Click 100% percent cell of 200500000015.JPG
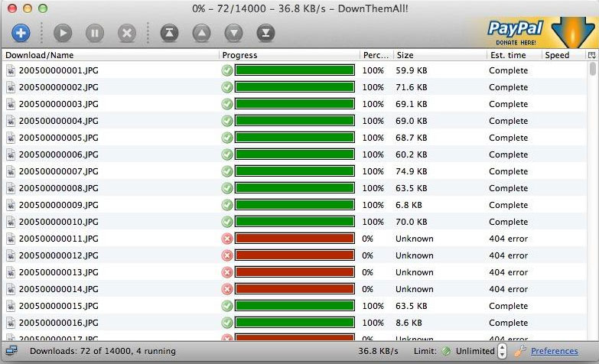This screenshot has height=364, width=599. coord(373,306)
